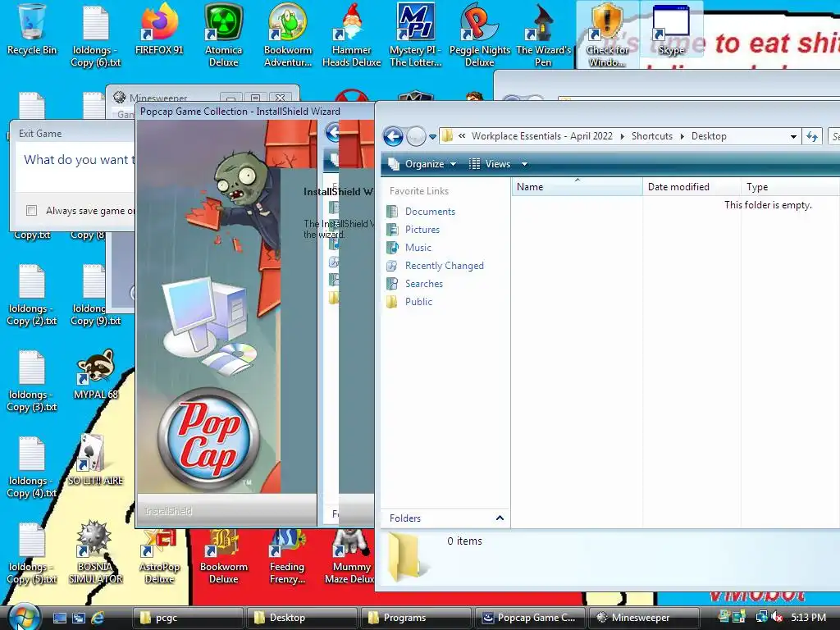Open The Wizard's Pen shortcut

(x=543, y=35)
